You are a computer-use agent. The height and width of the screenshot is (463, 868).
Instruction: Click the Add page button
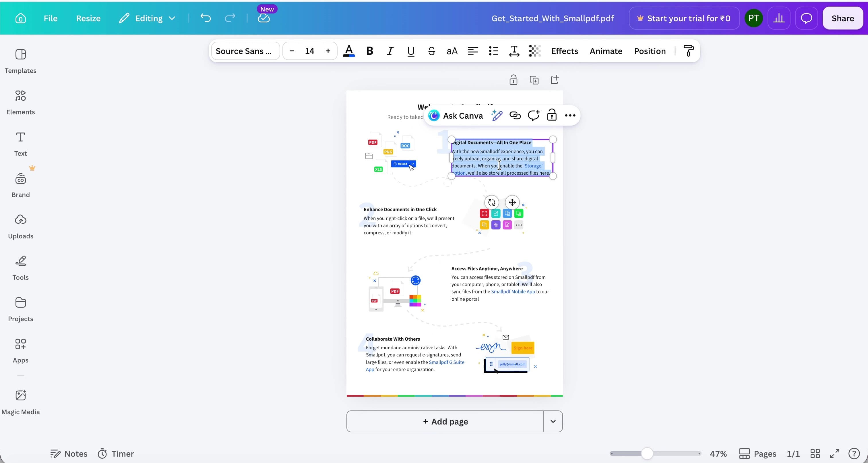point(445,421)
